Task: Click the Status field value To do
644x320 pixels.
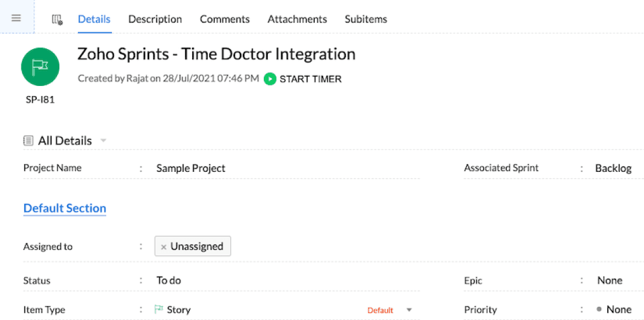Action: click(168, 280)
